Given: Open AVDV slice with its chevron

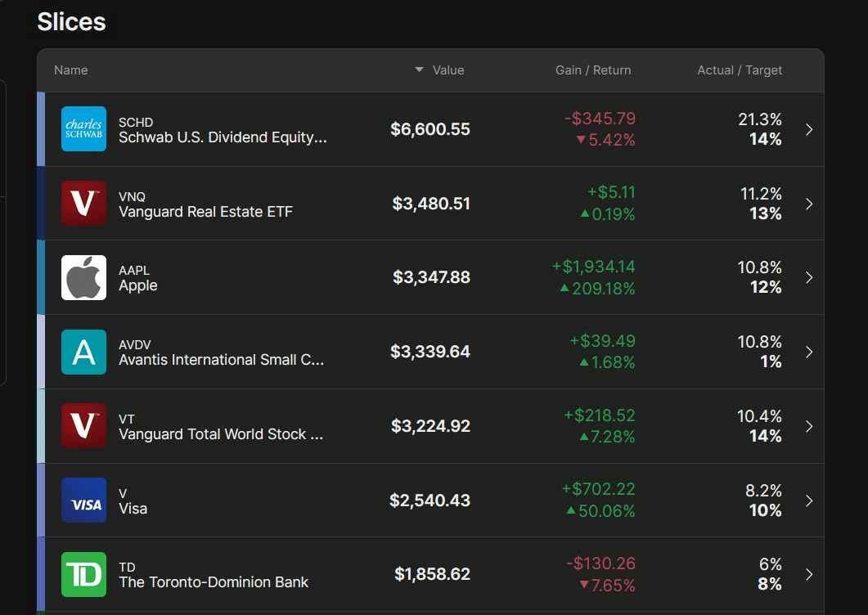Looking at the screenshot, I should pyautogui.click(x=809, y=352).
